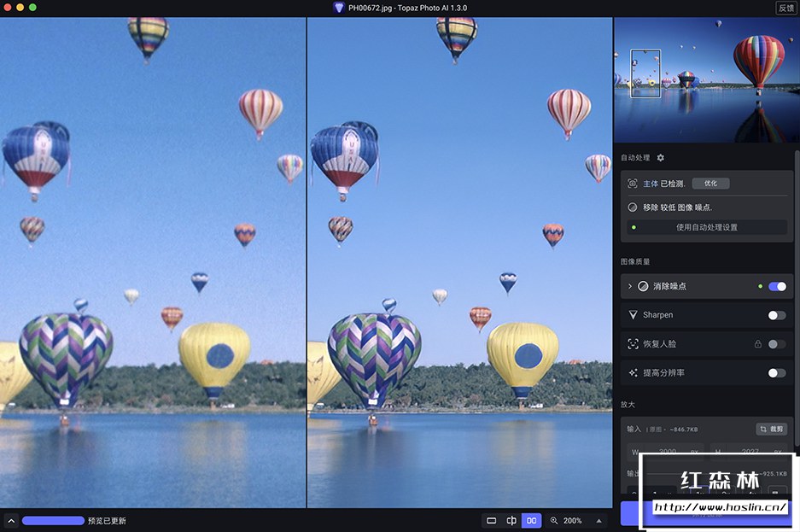Click the zoom magnifier icon
800x532 pixels.
tap(554, 520)
